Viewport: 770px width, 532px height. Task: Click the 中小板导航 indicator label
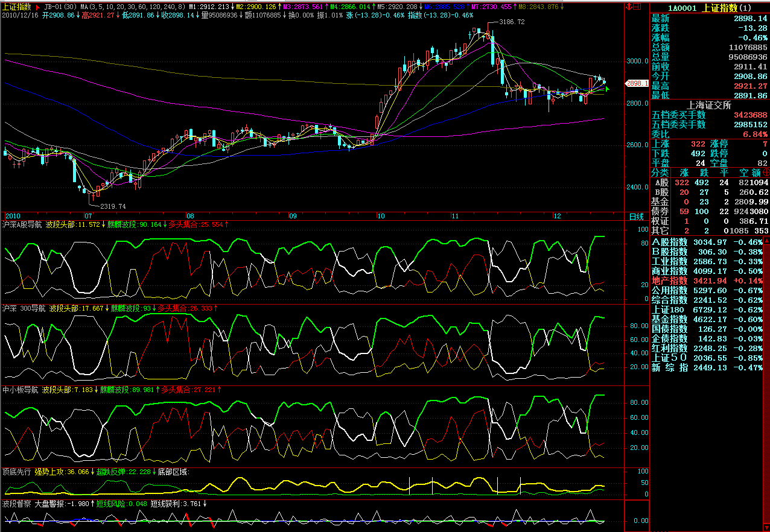point(22,390)
